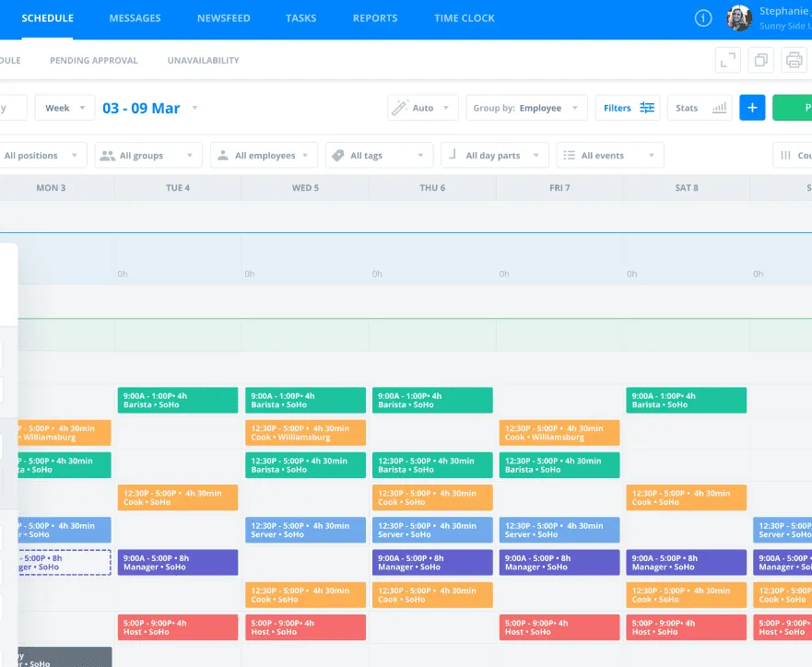
Task: Expand schedule to fullscreen view
Action: (727, 60)
